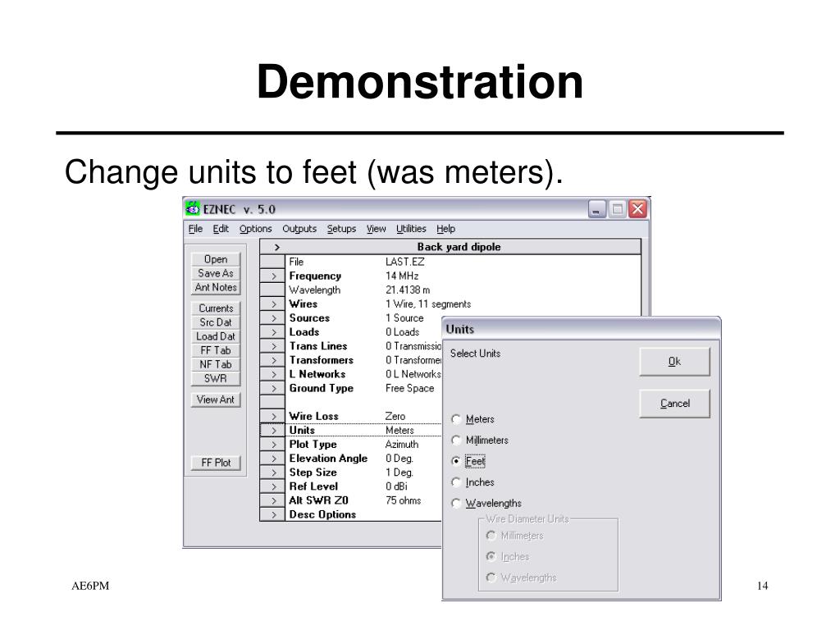Select the Wavelengths length unit
The width and height of the screenshot is (840, 630).
486,504
